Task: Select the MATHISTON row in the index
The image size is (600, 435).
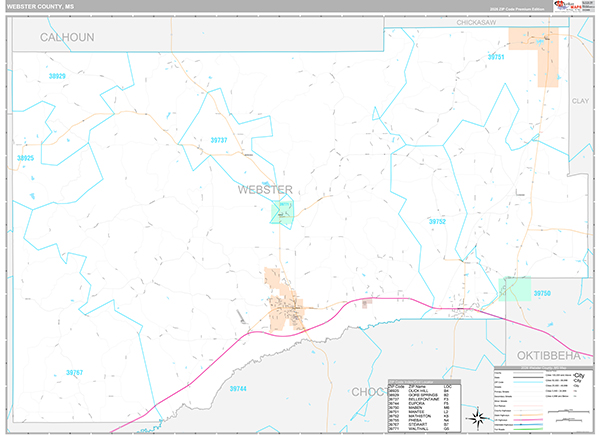Action: tap(424, 416)
